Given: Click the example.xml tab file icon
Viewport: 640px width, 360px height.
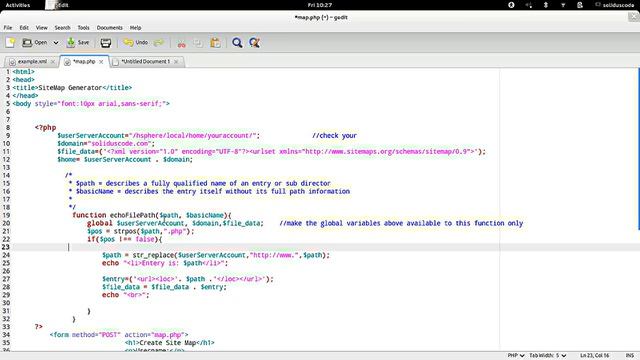Looking at the screenshot, I should click(x=12, y=62).
